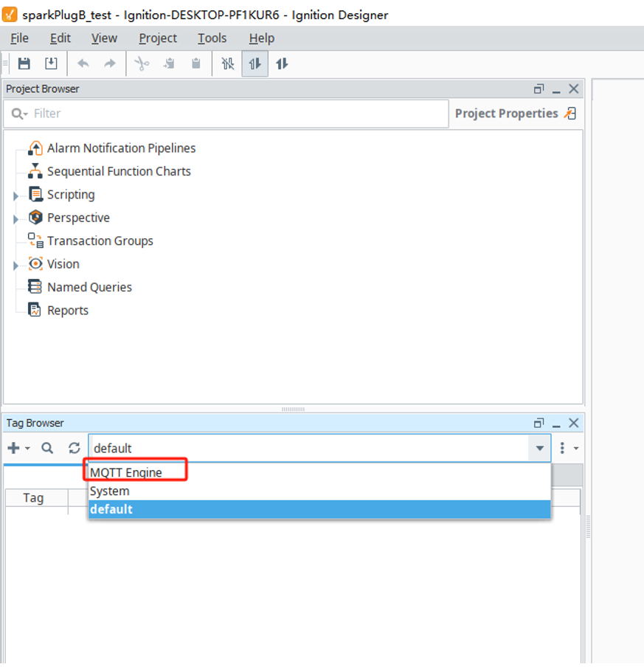The height and width of the screenshot is (667, 644).
Task: Select the Scripting item
Action: (x=71, y=194)
